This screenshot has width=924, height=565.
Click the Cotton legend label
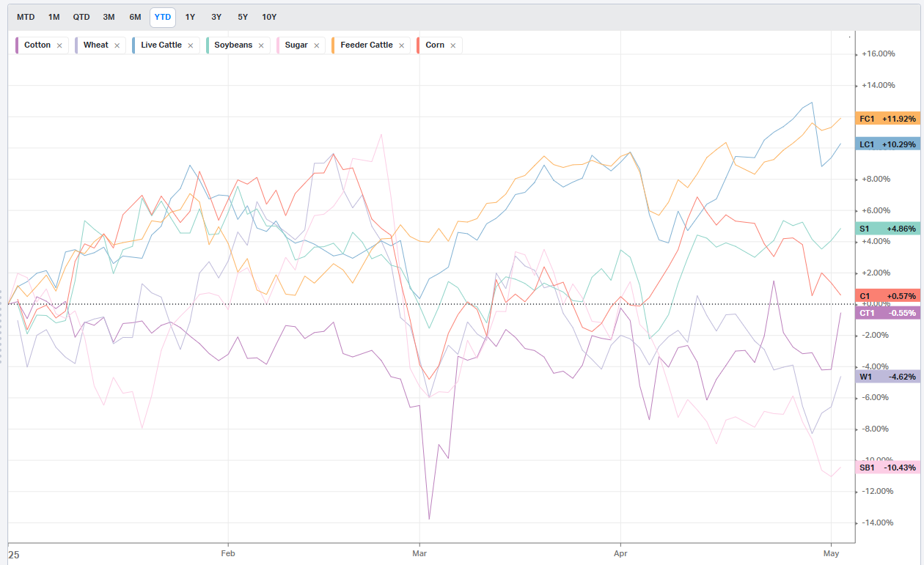pos(37,45)
